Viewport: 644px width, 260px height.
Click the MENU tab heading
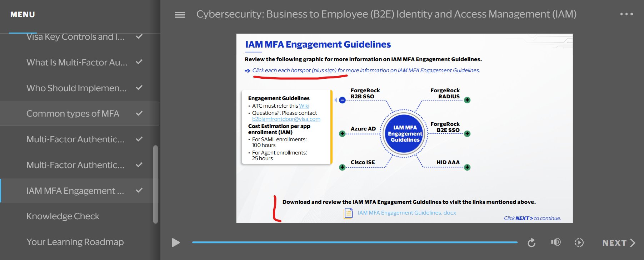[x=23, y=15]
